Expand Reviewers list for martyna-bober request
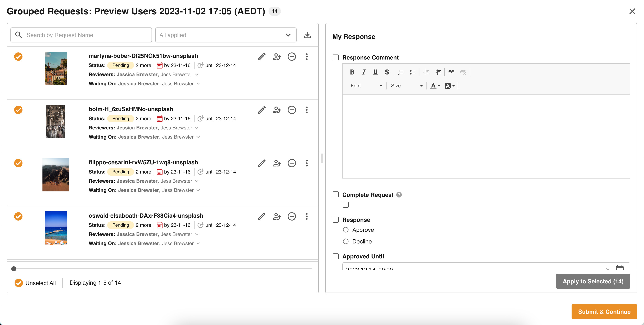This screenshot has width=644, height=325. click(x=197, y=74)
